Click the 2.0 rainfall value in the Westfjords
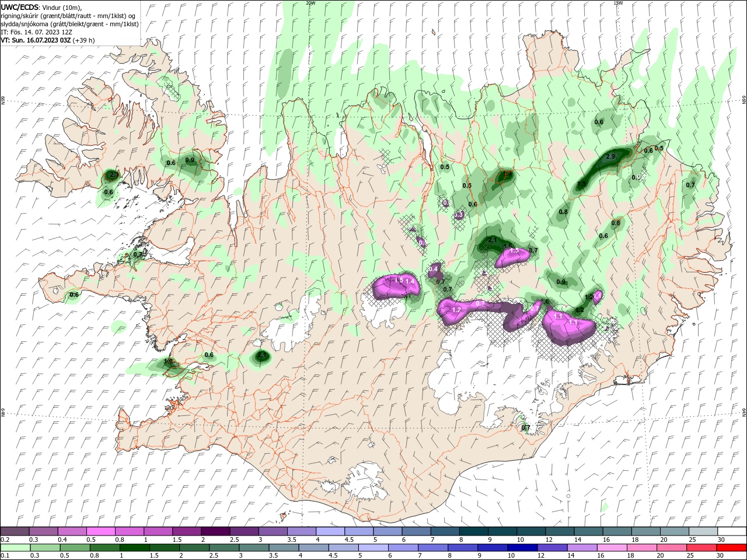The width and height of the screenshot is (747, 560). [114, 174]
